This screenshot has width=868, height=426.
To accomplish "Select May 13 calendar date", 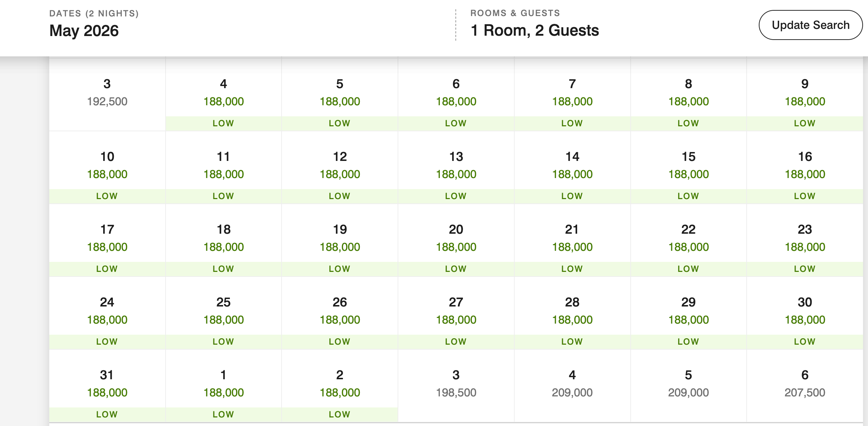I will click(x=456, y=167).
